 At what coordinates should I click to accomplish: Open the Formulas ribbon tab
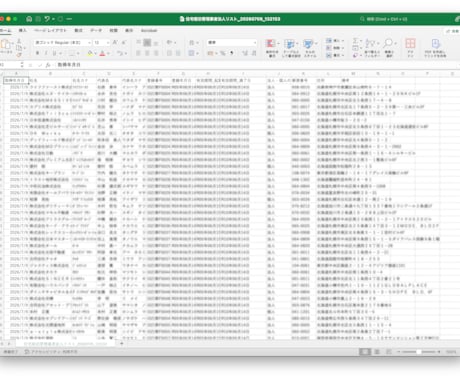pyautogui.click(x=78, y=30)
